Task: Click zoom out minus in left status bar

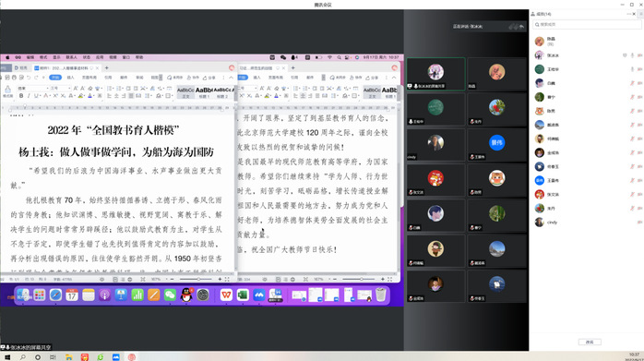Action: (x=173, y=279)
